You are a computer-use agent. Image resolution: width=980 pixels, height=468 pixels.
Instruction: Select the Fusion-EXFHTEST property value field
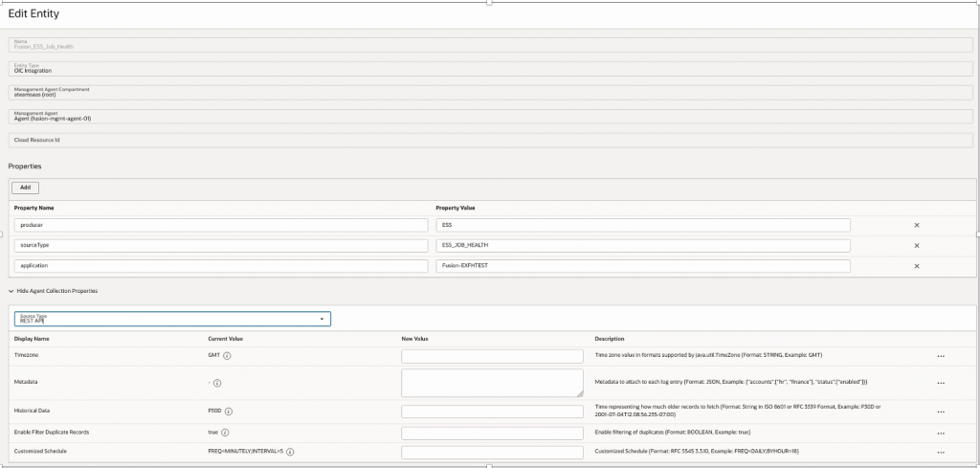(641, 265)
